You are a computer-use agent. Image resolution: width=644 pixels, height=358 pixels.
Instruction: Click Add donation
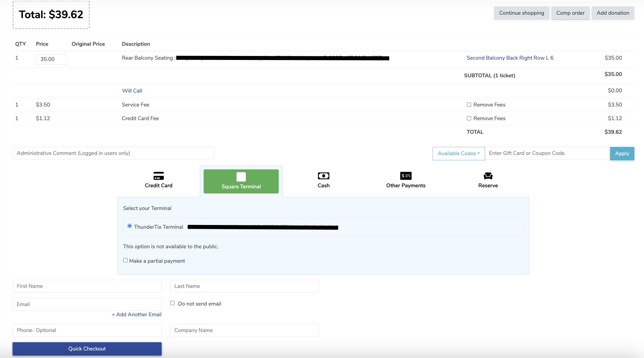click(x=612, y=13)
